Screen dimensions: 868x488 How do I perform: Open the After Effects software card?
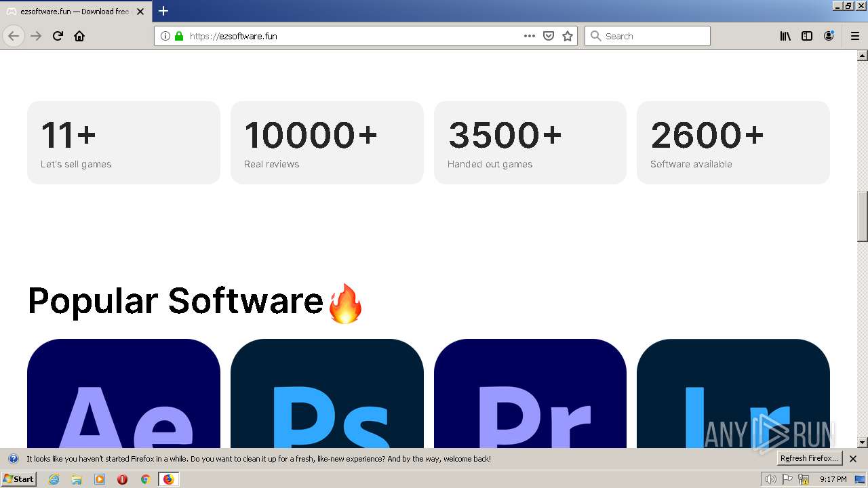tap(123, 393)
